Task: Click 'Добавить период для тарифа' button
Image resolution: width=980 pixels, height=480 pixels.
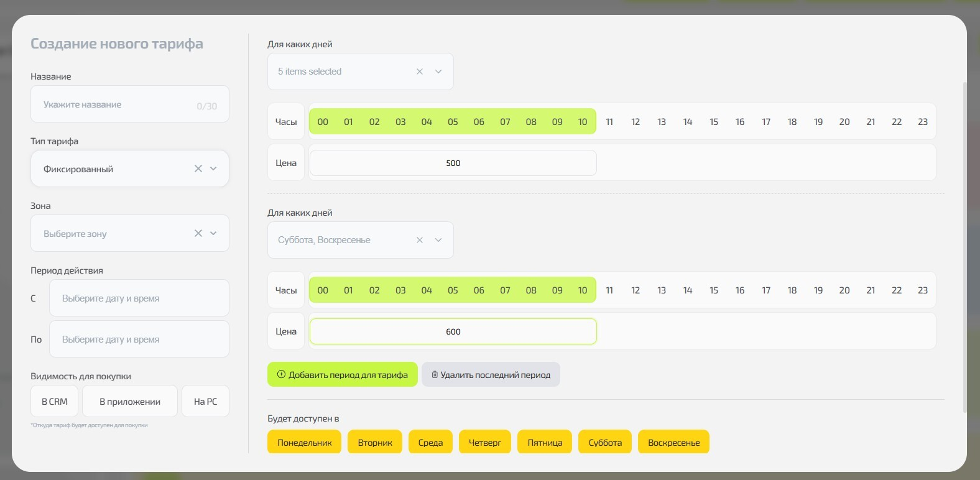Action: tap(342, 375)
